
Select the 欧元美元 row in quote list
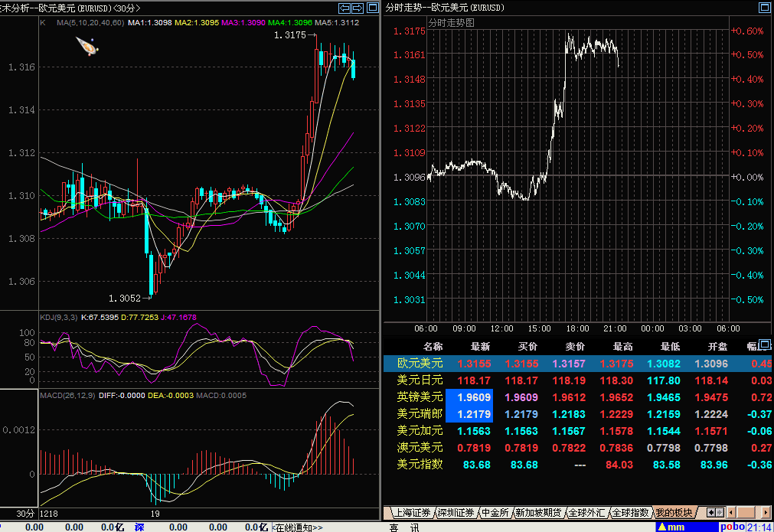click(420, 364)
